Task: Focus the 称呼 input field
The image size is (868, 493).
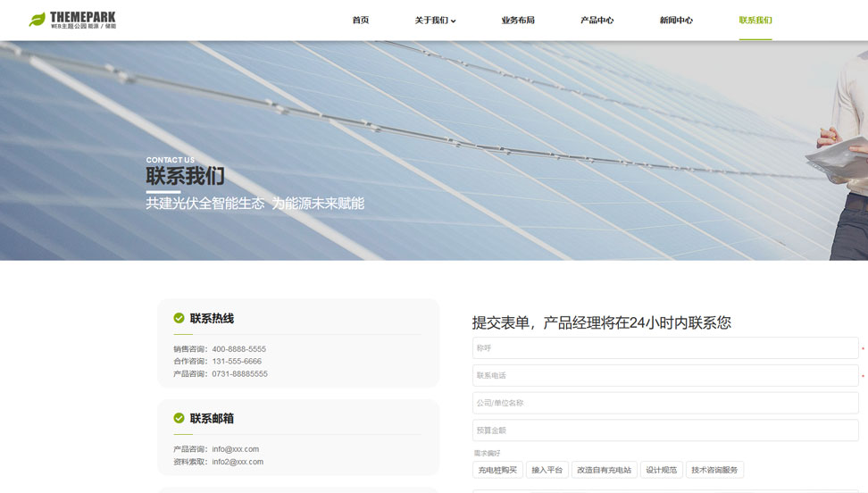Action: (665, 348)
